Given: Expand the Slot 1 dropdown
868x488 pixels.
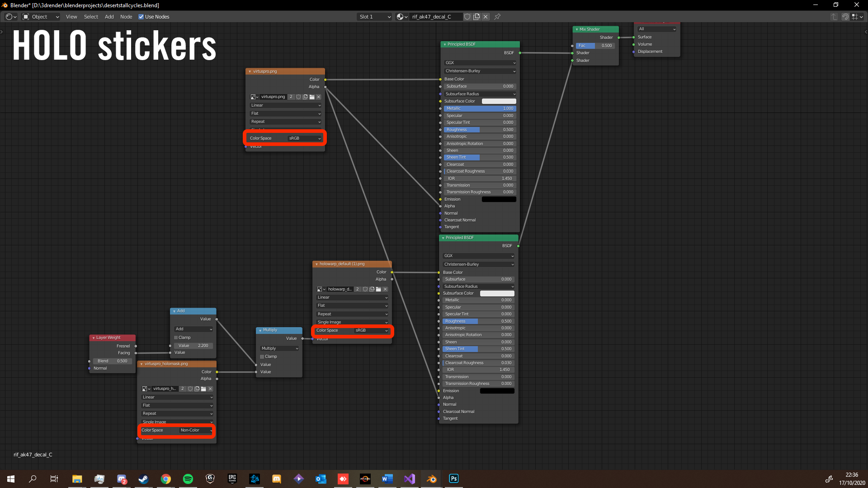Looking at the screenshot, I should pos(375,17).
